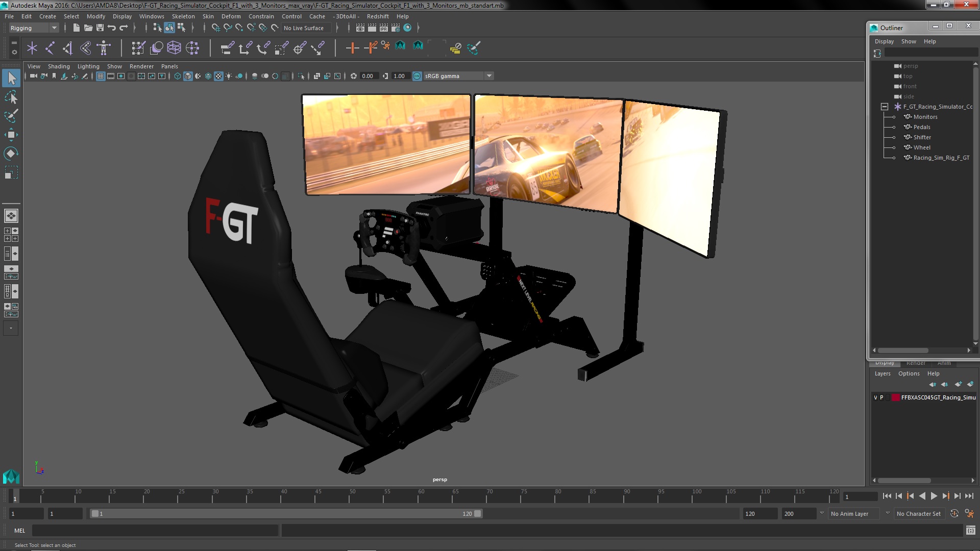
Task: Click the IK Handle tool on shelf
Action: 67,48
